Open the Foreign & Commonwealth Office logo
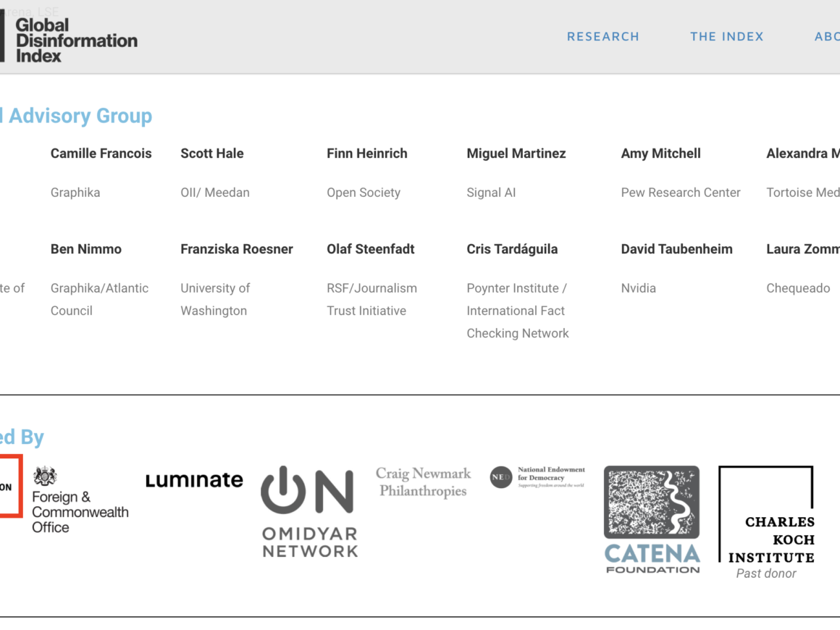This screenshot has height=630, width=840. [79, 500]
